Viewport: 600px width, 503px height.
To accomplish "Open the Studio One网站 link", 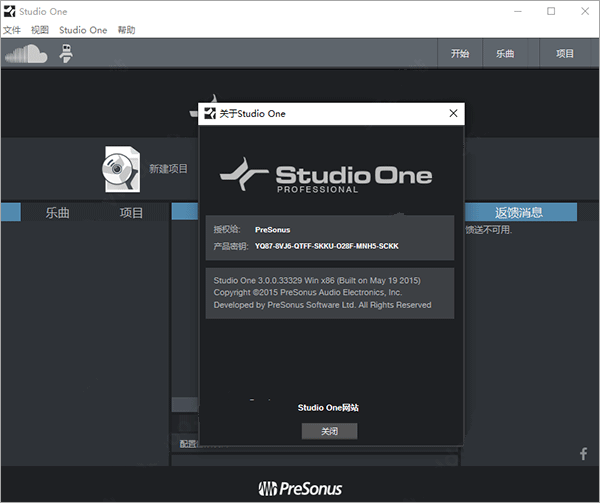I will [328, 408].
